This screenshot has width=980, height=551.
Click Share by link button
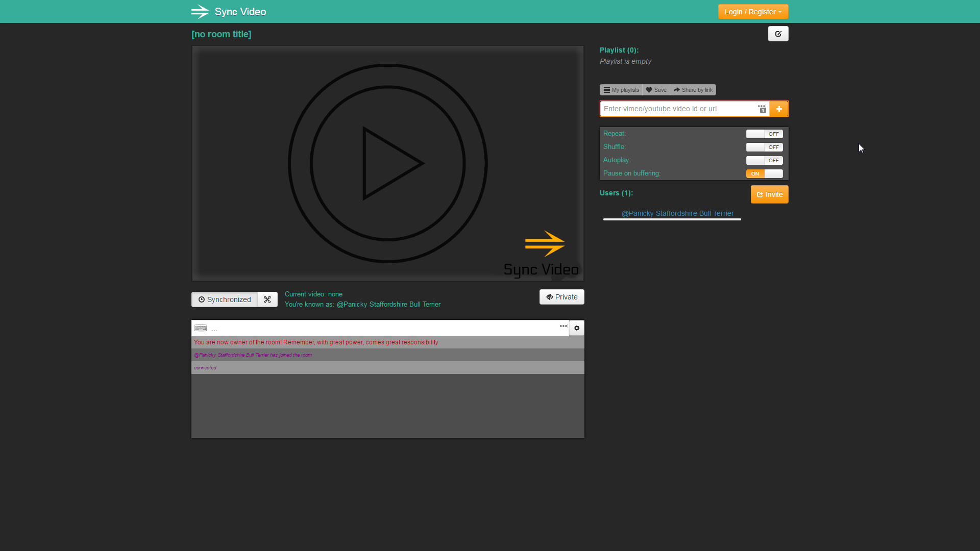click(x=693, y=90)
